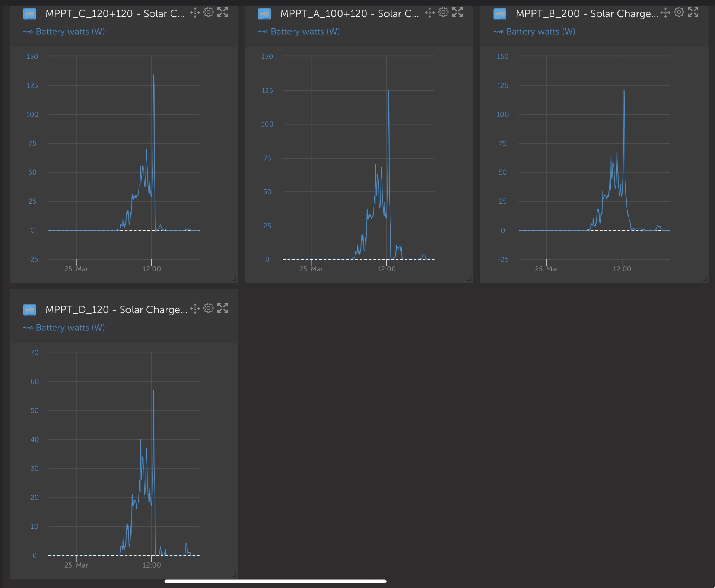Click the peak spike in MPPT_B_200 chart
Screen dimensions: 715x588
click(624, 90)
